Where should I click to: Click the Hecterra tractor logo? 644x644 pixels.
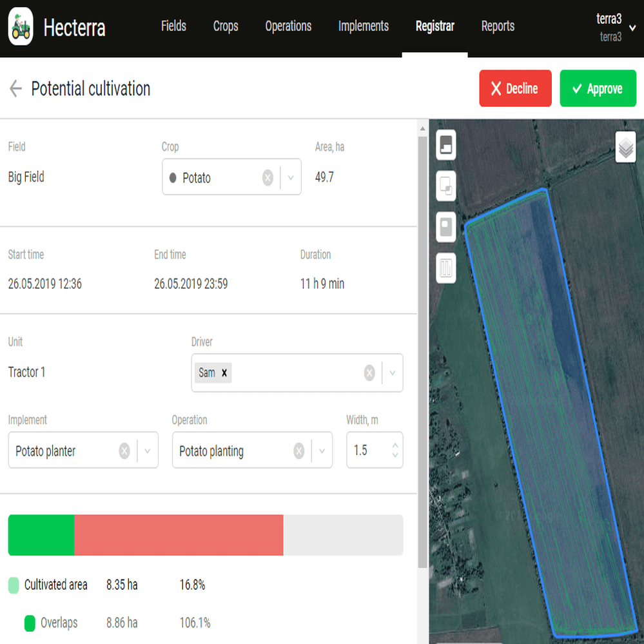[x=21, y=28]
